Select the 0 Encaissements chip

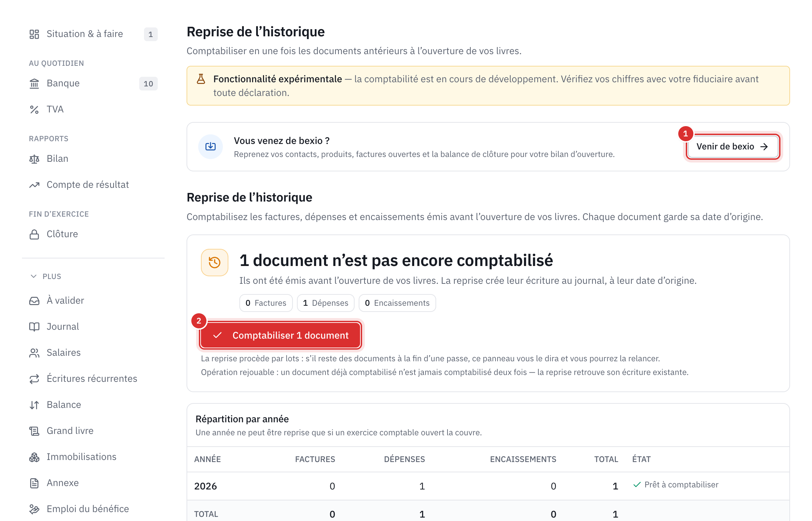pyautogui.click(x=397, y=303)
